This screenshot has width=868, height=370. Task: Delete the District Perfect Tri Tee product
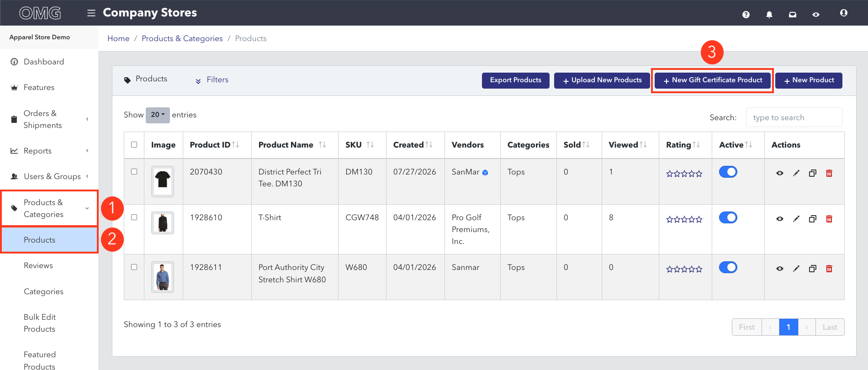(x=829, y=173)
